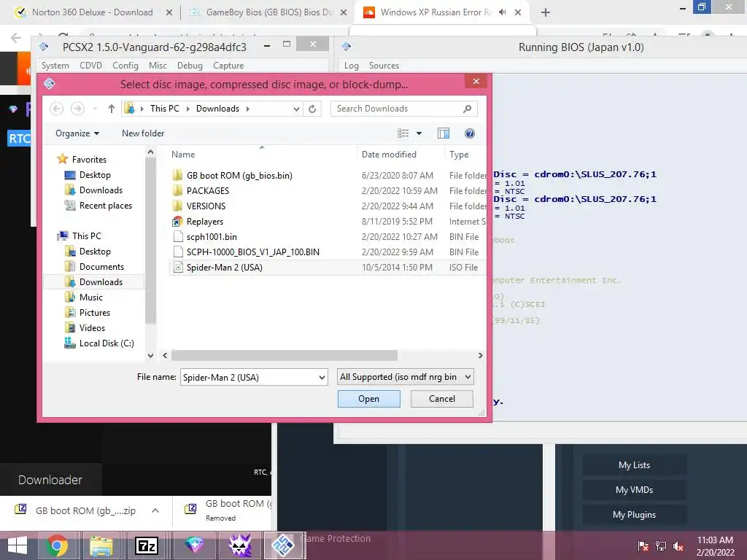This screenshot has height=560, width=747.
Task: Click My Plugins button
Action: coord(634,514)
